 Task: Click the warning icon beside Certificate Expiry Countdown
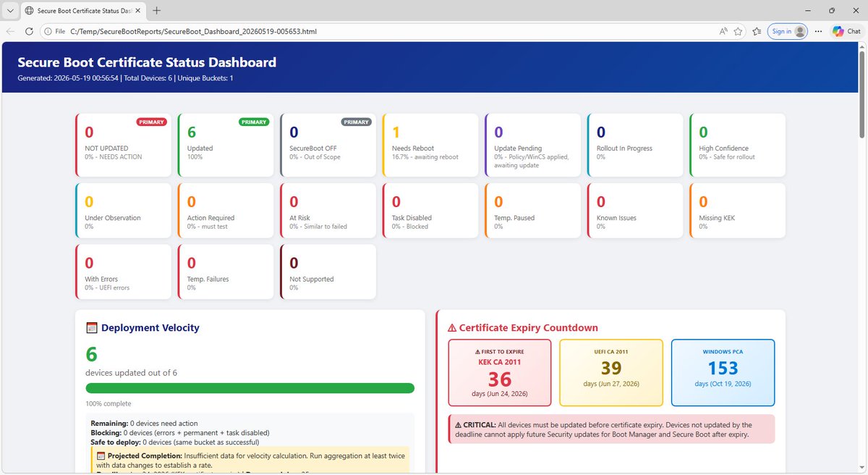[452, 328]
